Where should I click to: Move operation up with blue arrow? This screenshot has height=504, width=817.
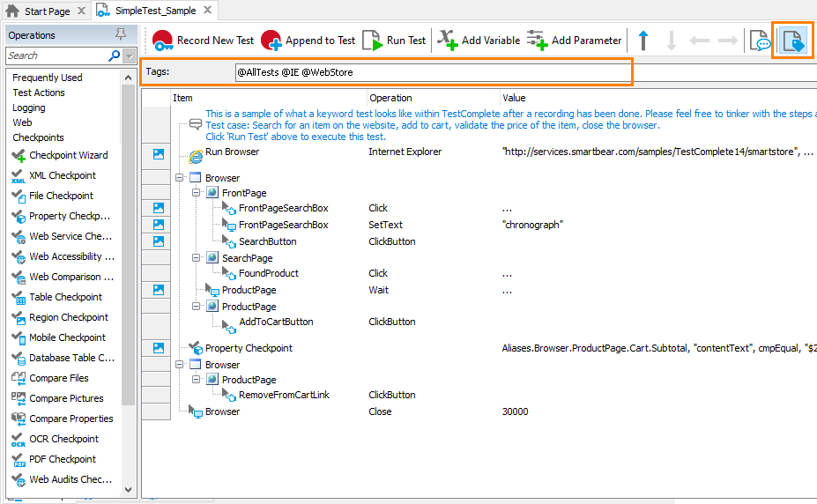[x=643, y=41]
